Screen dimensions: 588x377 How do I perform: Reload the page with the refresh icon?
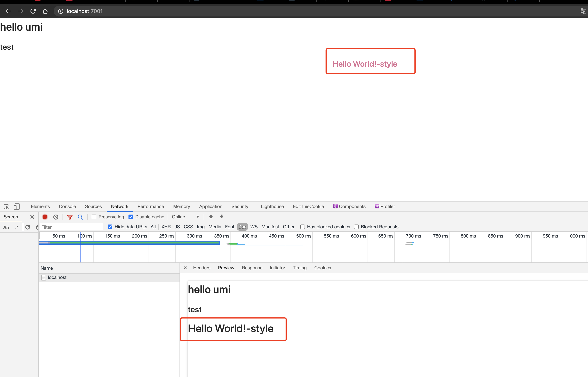coord(33,11)
